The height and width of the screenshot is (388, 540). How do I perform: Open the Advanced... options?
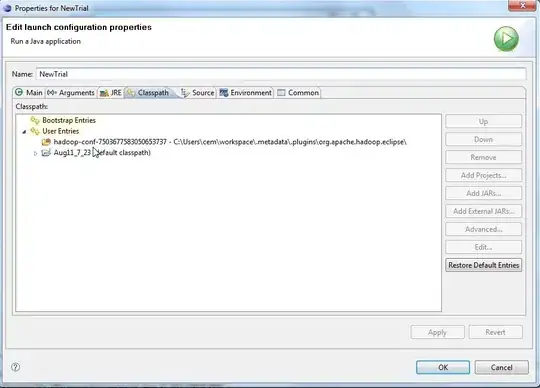[x=483, y=229]
